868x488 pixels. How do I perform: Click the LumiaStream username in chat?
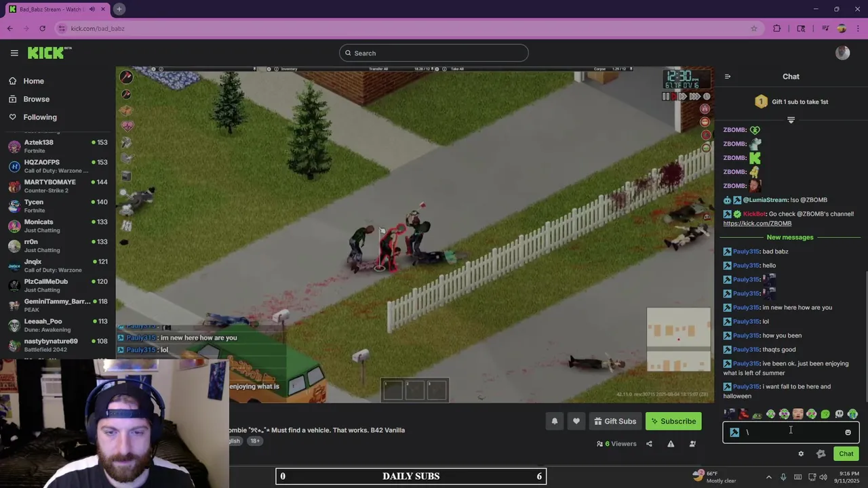coord(766,200)
